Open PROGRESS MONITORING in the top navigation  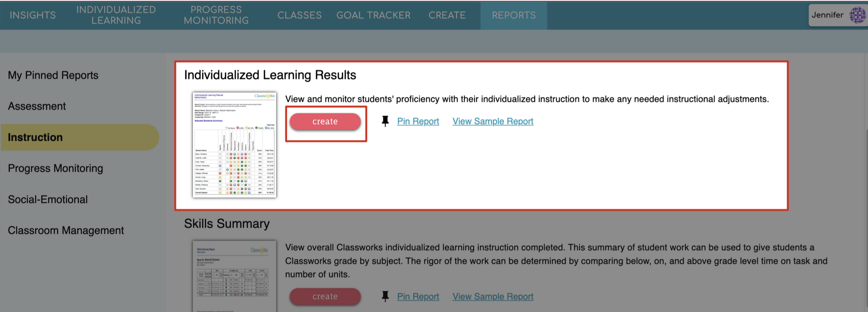pos(216,15)
